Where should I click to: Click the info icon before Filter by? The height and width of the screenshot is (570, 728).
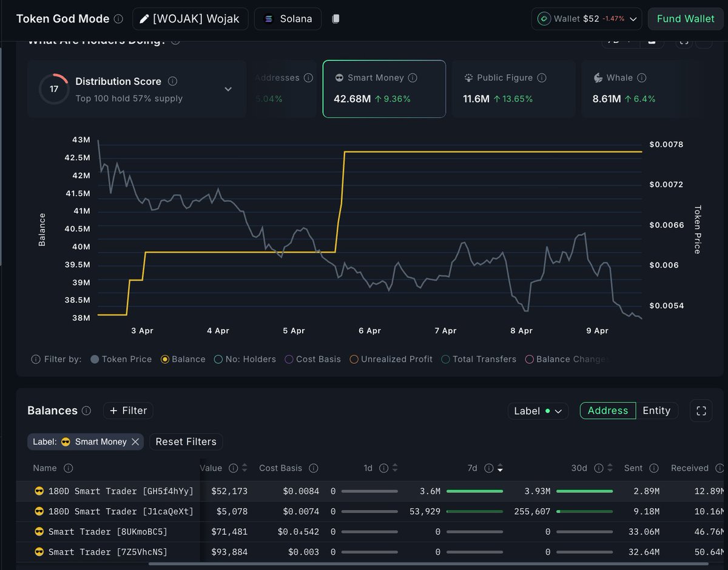coord(36,359)
